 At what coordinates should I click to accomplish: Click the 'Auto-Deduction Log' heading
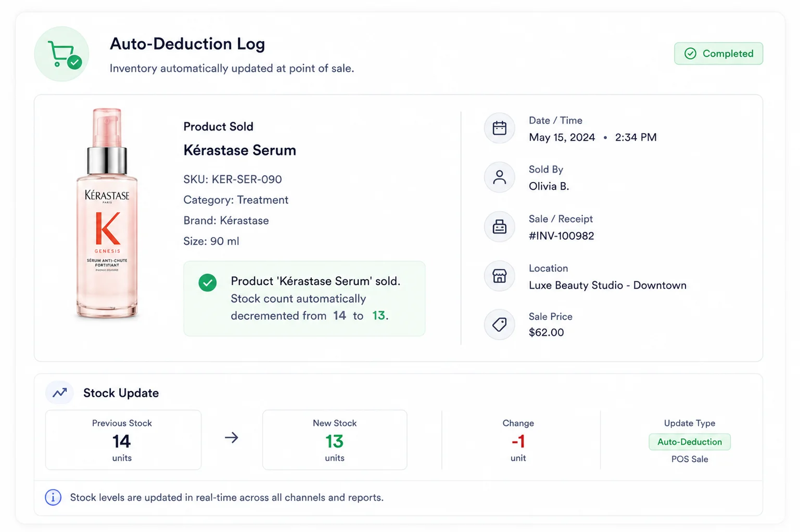click(187, 44)
